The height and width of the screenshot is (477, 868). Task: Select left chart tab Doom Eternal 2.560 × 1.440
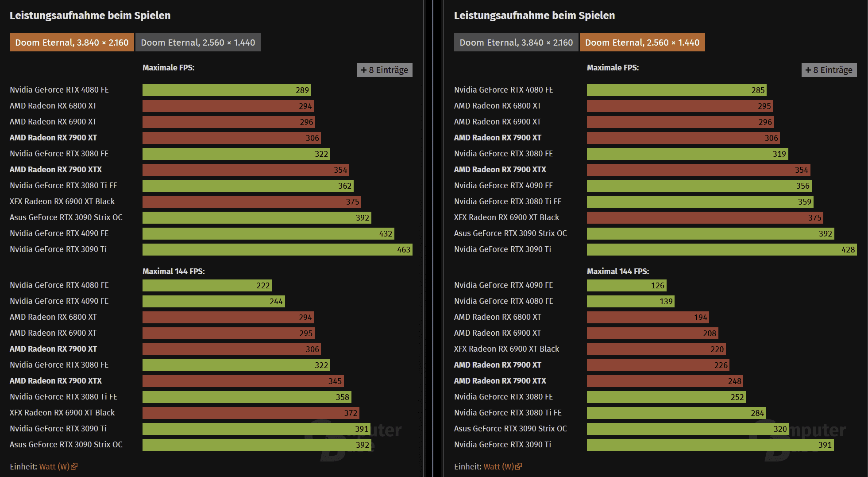[198, 43]
